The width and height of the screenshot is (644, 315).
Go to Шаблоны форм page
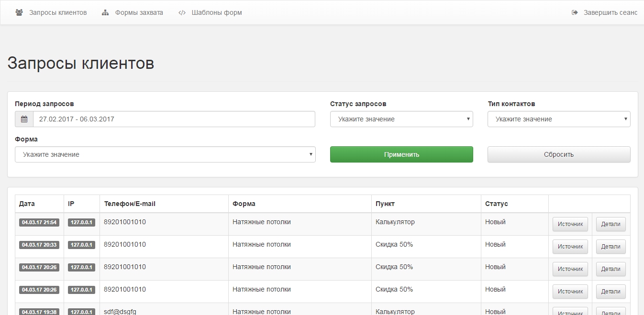point(216,12)
